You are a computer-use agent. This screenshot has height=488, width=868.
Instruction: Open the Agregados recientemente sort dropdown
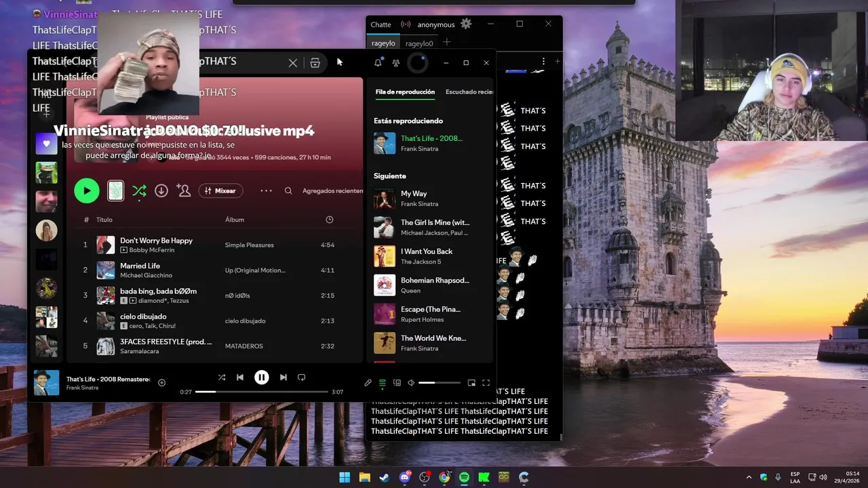[x=332, y=191]
